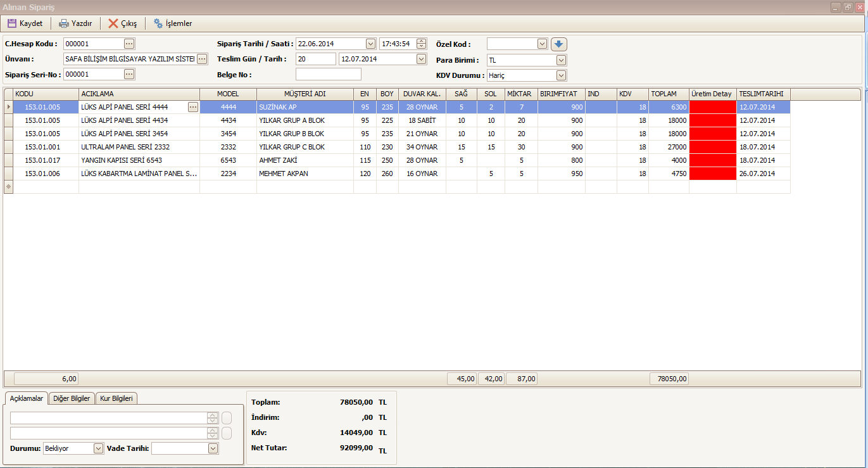The width and height of the screenshot is (868, 468).
Task: Open İşlemler gear menu in toolbar
Action: pyautogui.click(x=158, y=23)
